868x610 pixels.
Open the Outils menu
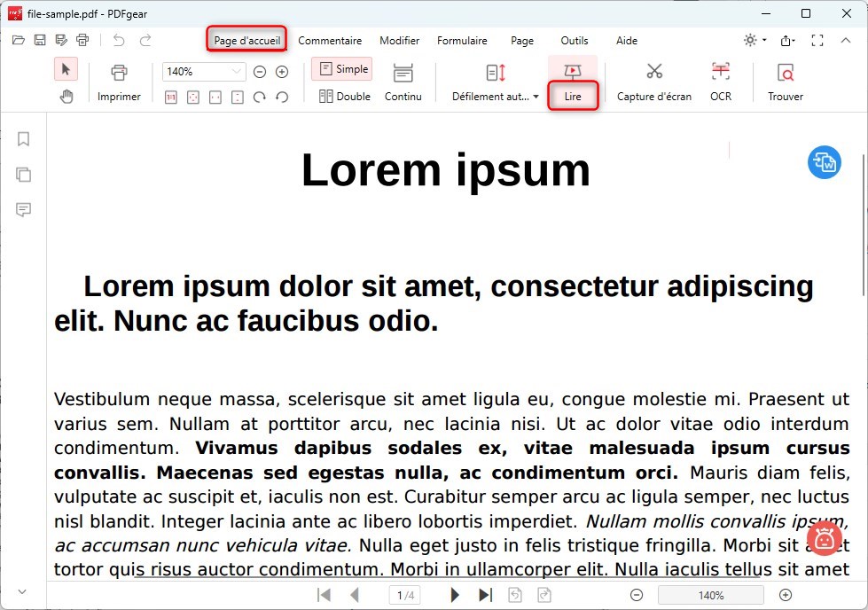pyautogui.click(x=575, y=41)
